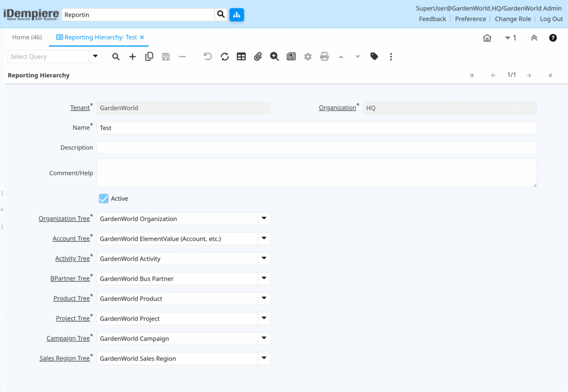568x392 pixels.
Task: Expand the Account Tree dropdown
Action: point(264,238)
